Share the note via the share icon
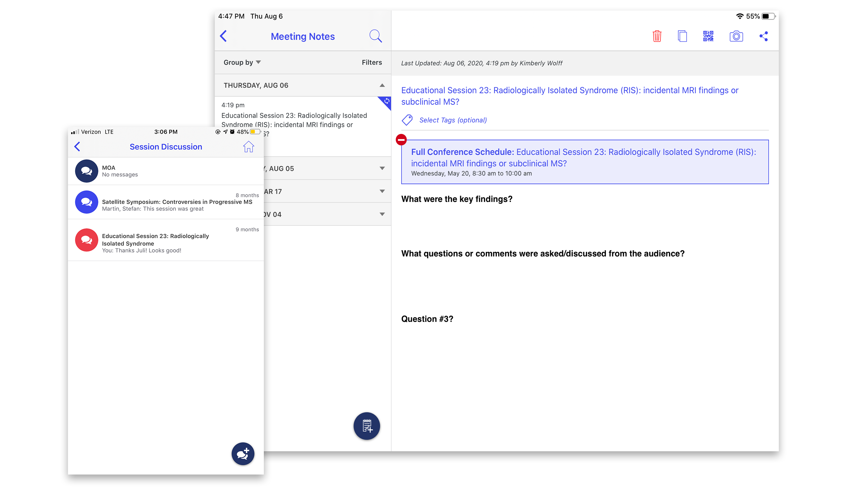The width and height of the screenshot is (844, 504). (763, 36)
